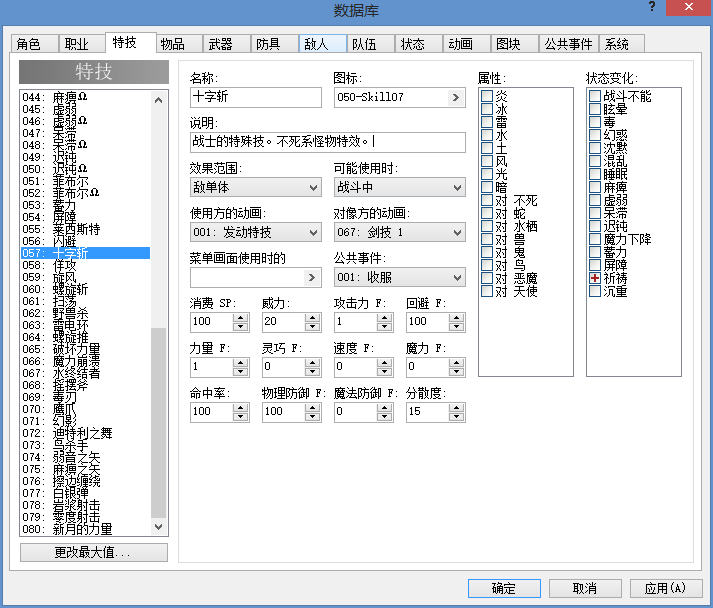Switch to the 公共事件 tab

(568, 44)
